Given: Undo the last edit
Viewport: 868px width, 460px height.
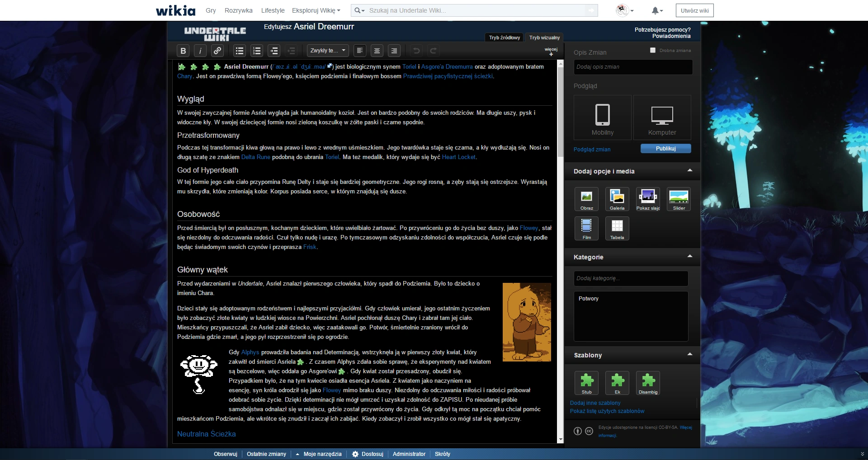Looking at the screenshot, I should tap(416, 51).
